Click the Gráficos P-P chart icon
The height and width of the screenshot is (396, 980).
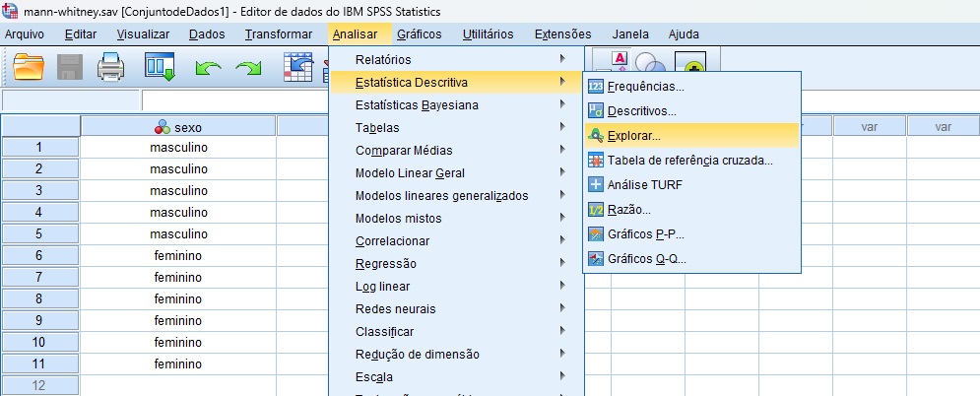596,234
